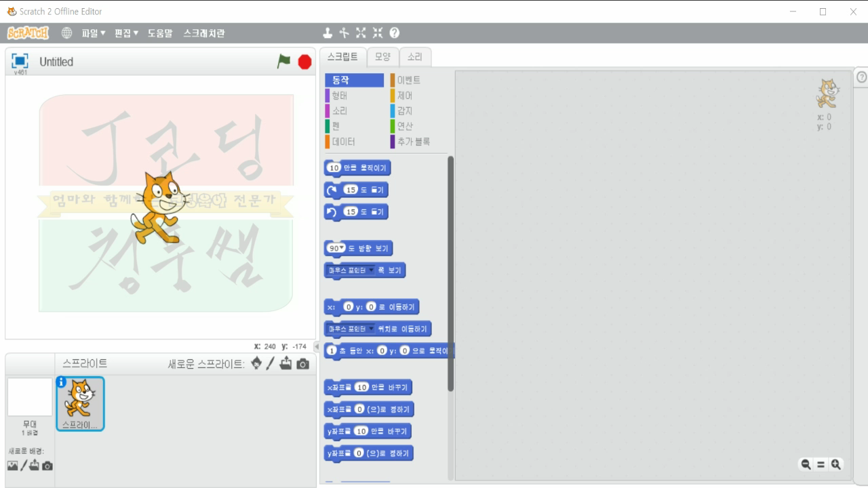Open the language globe menu
Screen dimensions: 868x488
pos(66,32)
